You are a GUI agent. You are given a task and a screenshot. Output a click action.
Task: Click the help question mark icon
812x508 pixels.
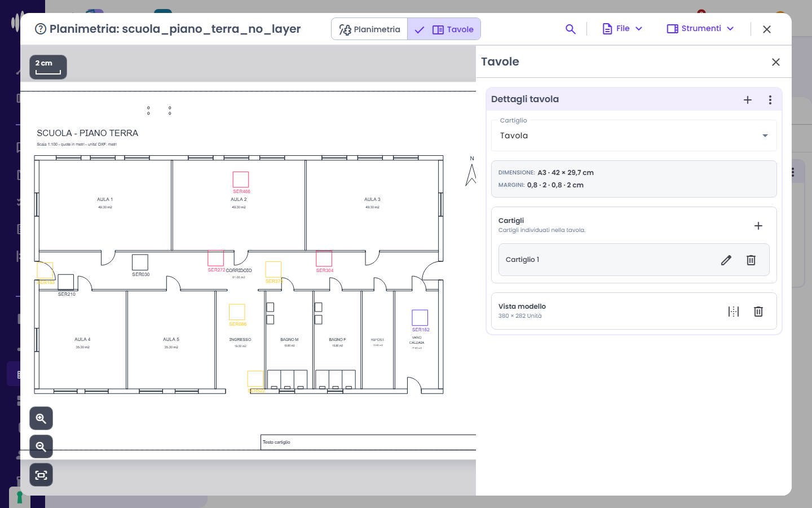pos(41,29)
